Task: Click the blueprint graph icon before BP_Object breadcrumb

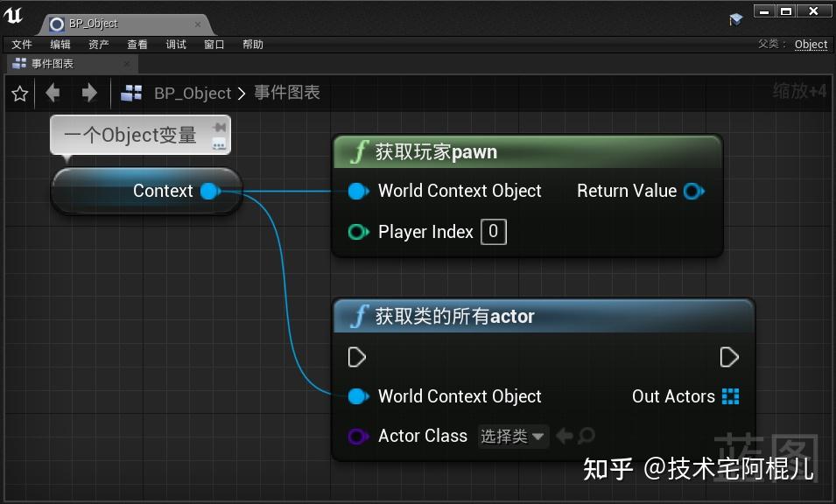Action: [x=130, y=93]
